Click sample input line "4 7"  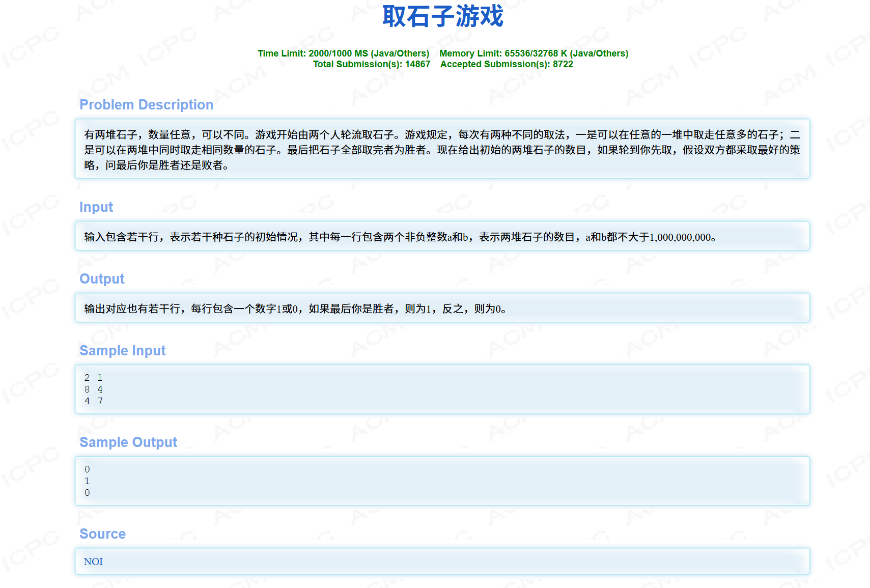[x=94, y=401]
